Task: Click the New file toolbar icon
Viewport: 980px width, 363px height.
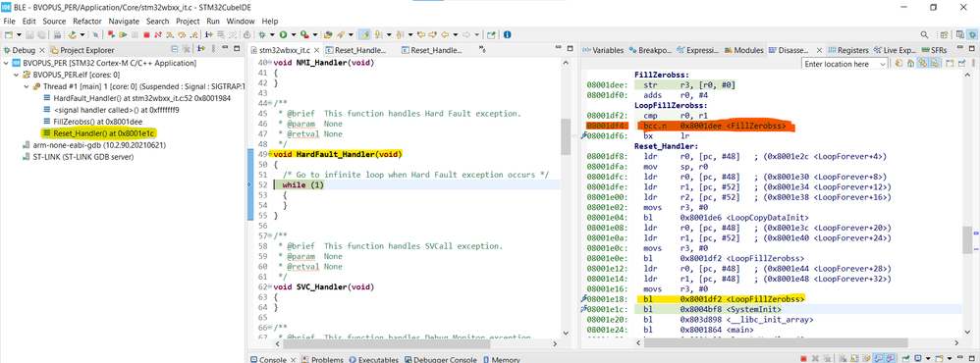Action: [x=8, y=34]
